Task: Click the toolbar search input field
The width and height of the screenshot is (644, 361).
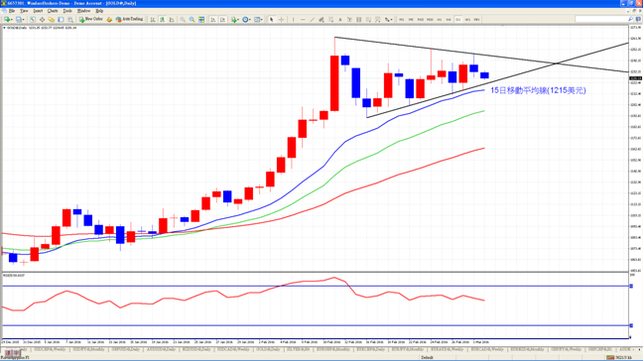Action: click(601, 19)
